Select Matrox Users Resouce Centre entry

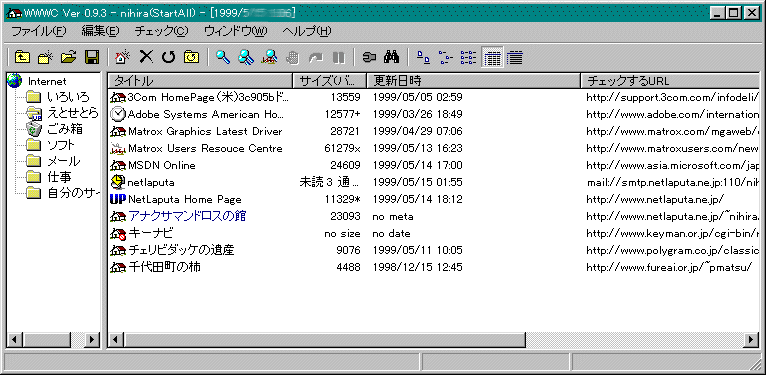(x=205, y=148)
